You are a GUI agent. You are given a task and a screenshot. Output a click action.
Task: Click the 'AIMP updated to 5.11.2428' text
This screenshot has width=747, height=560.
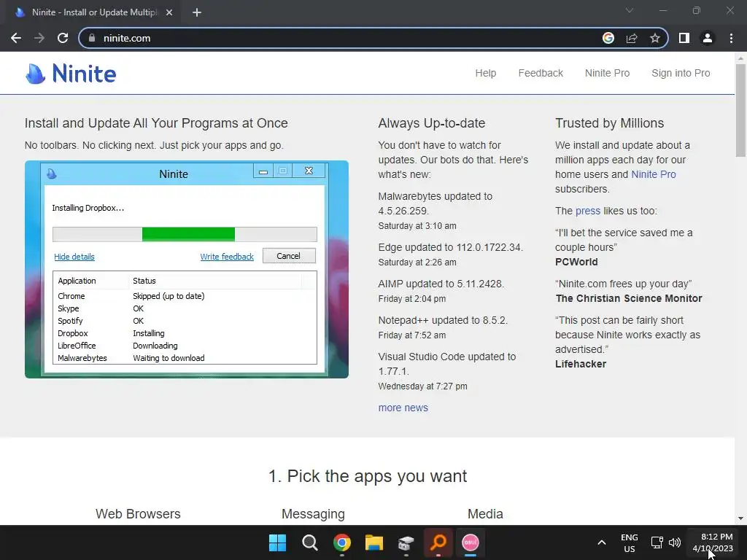click(441, 284)
